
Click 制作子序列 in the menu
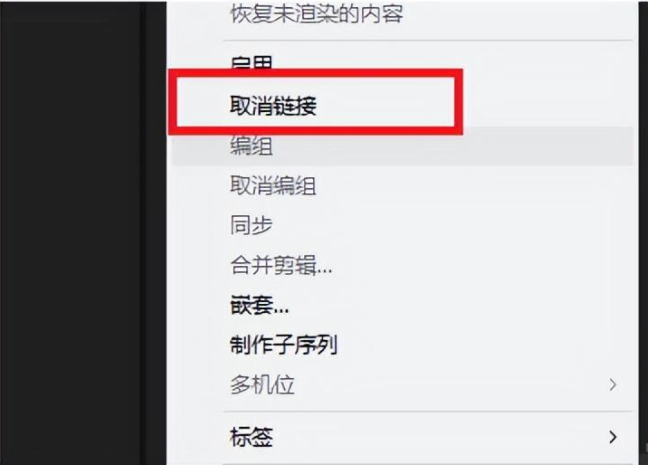click(284, 345)
